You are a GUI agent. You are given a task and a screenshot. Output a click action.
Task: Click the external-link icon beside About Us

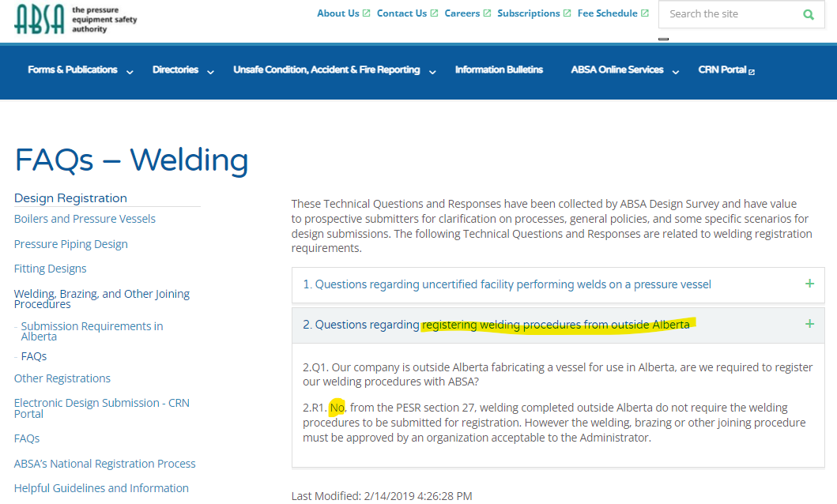(x=366, y=13)
